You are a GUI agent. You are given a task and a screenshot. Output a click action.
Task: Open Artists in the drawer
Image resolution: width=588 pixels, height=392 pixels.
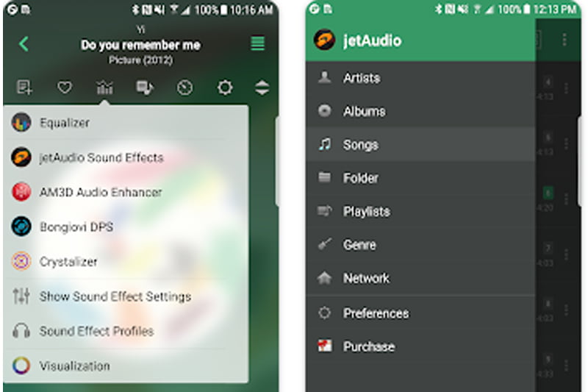[420, 78]
